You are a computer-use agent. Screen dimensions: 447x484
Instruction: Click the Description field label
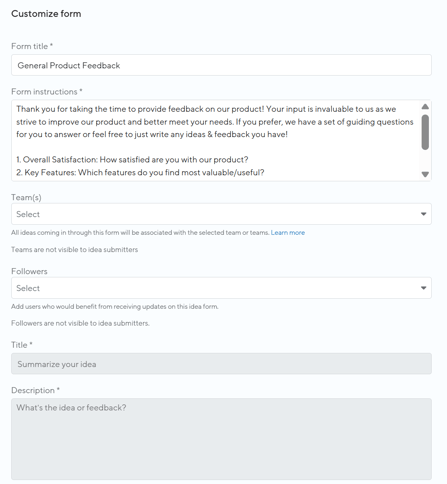(35, 390)
